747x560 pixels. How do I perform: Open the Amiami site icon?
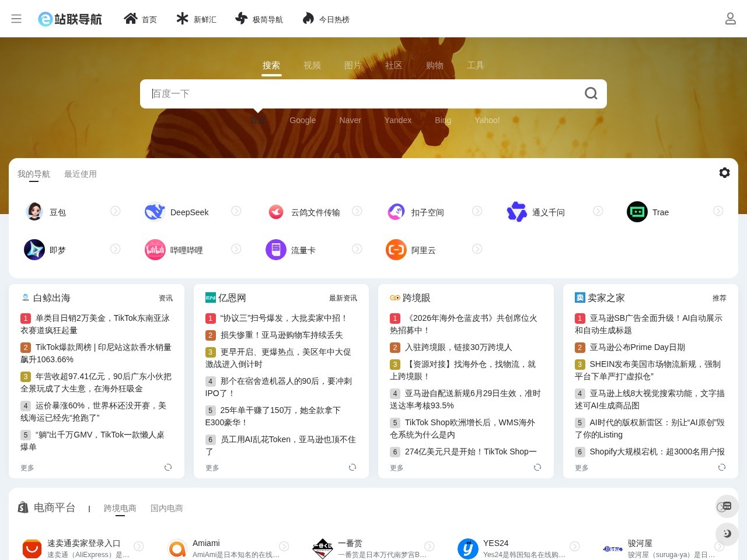coord(177,549)
